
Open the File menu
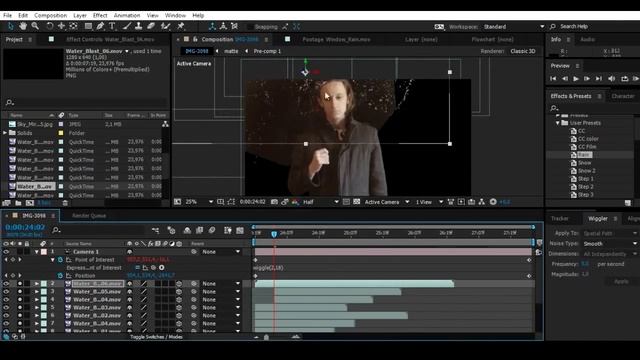click(x=8, y=15)
